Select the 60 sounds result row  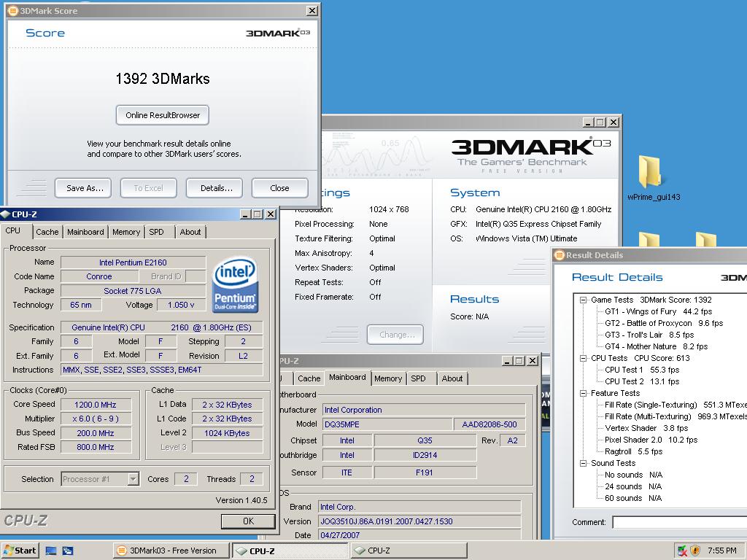coord(633,498)
